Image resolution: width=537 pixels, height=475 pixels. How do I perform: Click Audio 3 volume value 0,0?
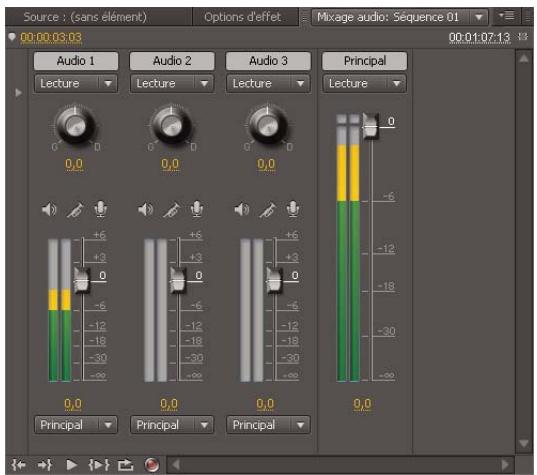click(265, 404)
